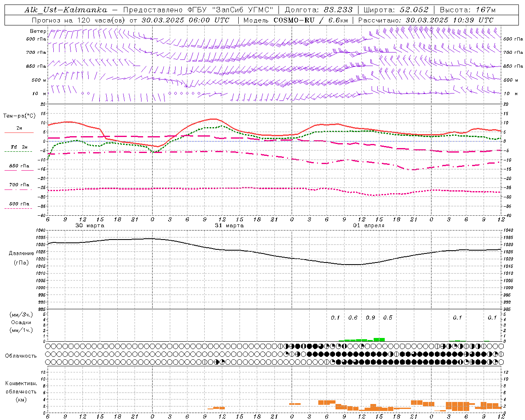Click the Td 2м dew point legend entry
The height and width of the screenshot is (420, 525).
pyautogui.click(x=19, y=148)
